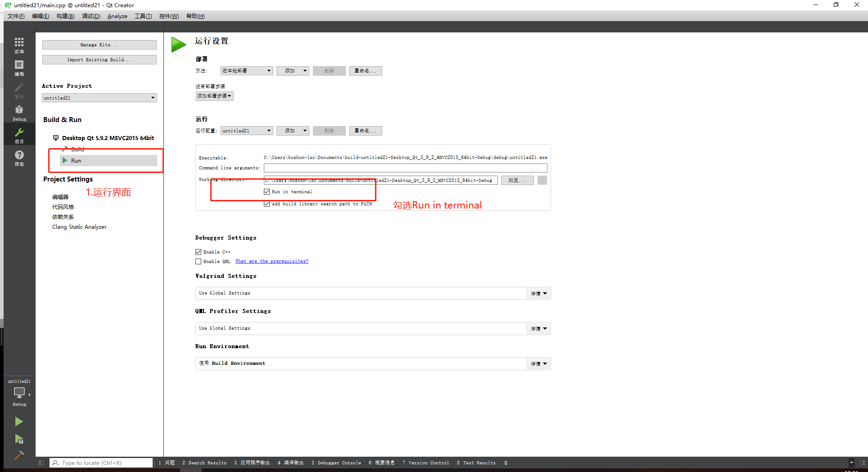Screen dimensions: 868x472
Task: Enable the QML debugger checkbox
Action: 198,261
